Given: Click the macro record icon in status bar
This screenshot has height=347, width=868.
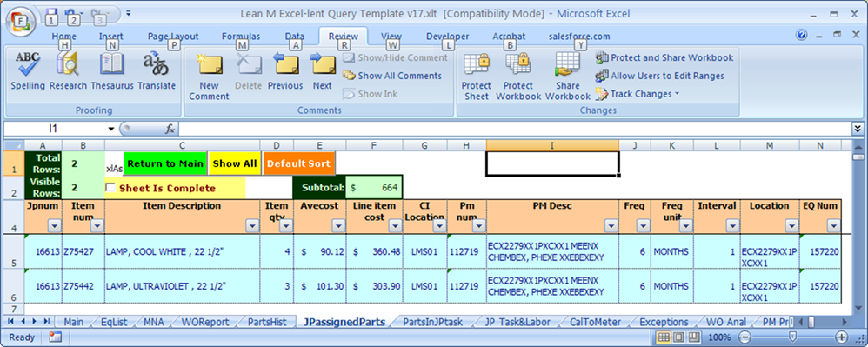Looking at the screenshot, I should (56, 337).
